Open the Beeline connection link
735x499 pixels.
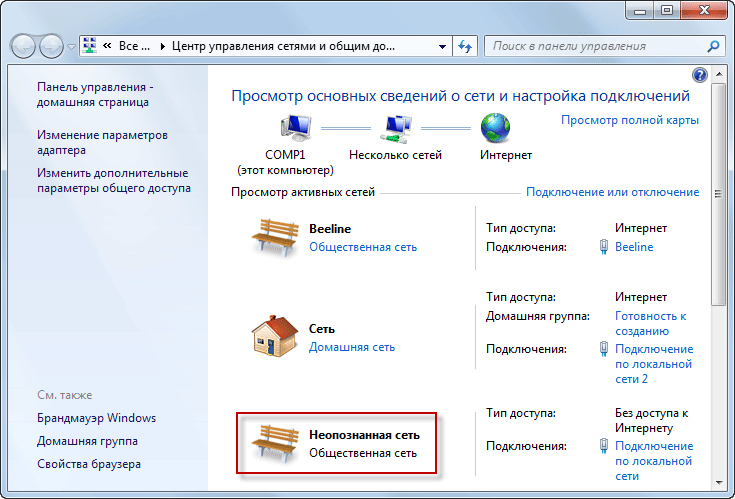click(x=634, y=247)
